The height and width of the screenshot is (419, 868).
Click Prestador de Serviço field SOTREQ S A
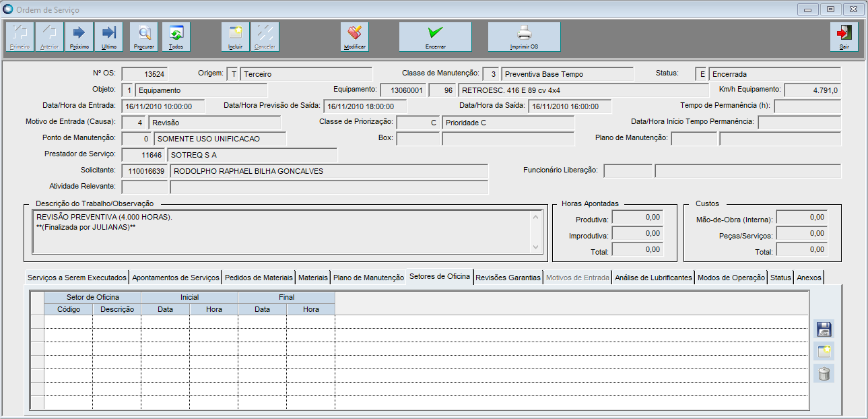tap(253, 155)
